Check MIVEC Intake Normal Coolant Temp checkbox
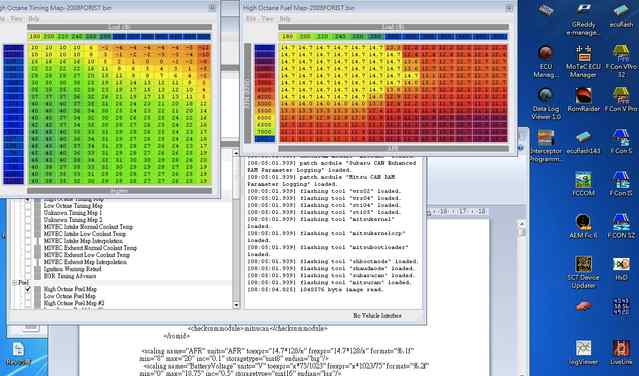This screenshot has width=639, height=376. tap(28, 226)
